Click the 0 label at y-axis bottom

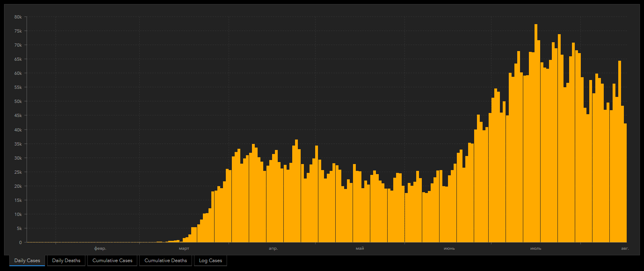pyautogui.click(x=21, y=242)
